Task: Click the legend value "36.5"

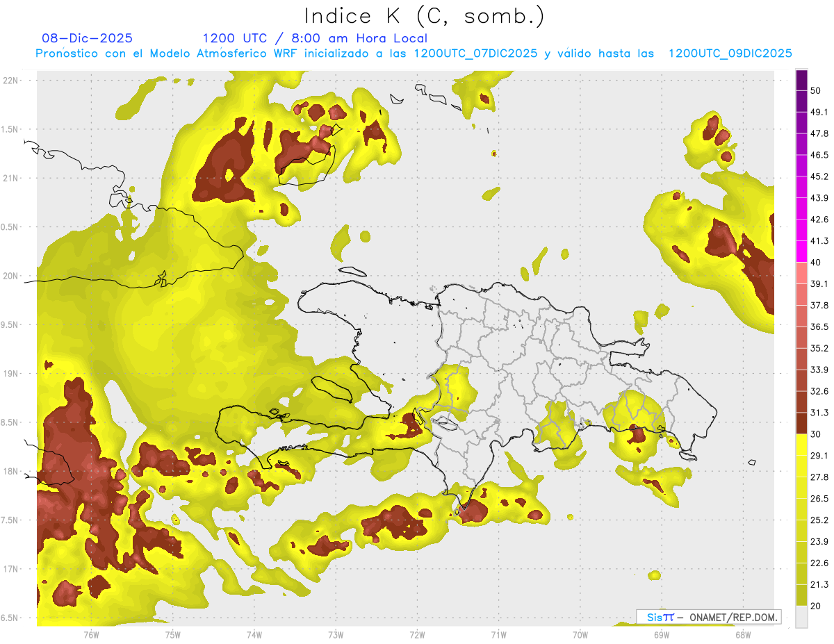Action: (x=819, y=327)
